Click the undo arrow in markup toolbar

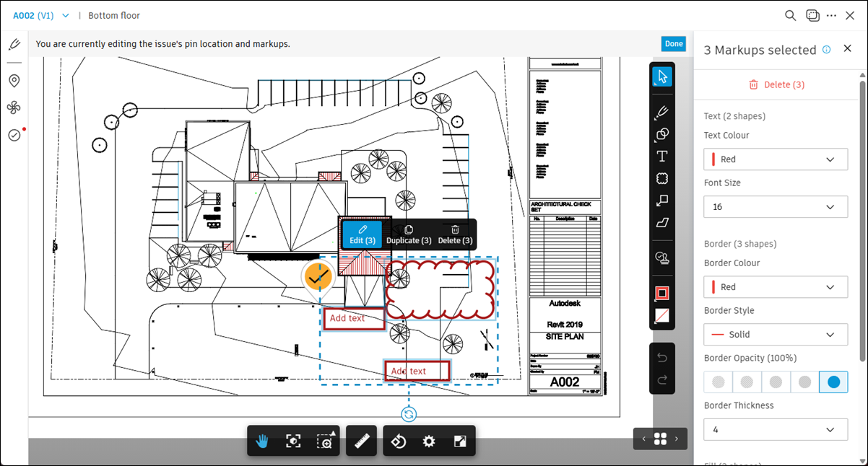[662, 357]
